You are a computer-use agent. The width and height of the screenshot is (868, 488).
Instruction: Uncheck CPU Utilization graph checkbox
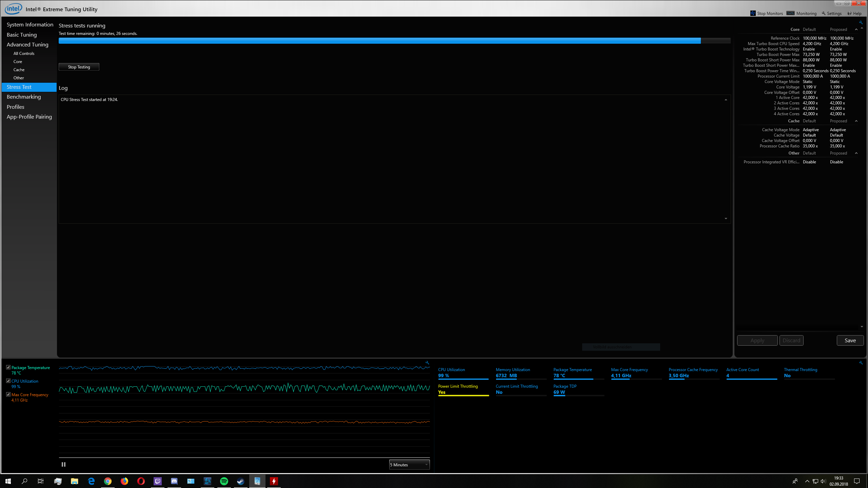[x=8, y=381]
